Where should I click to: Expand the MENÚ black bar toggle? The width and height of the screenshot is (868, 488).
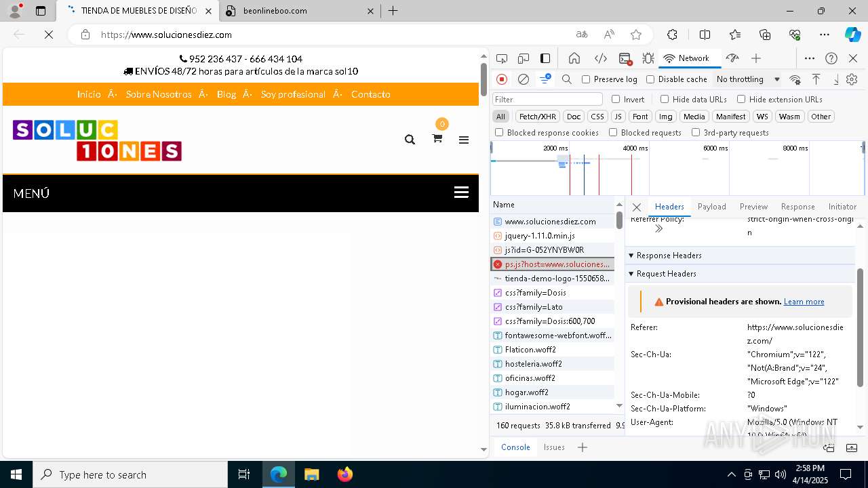[x=461, y=192]
